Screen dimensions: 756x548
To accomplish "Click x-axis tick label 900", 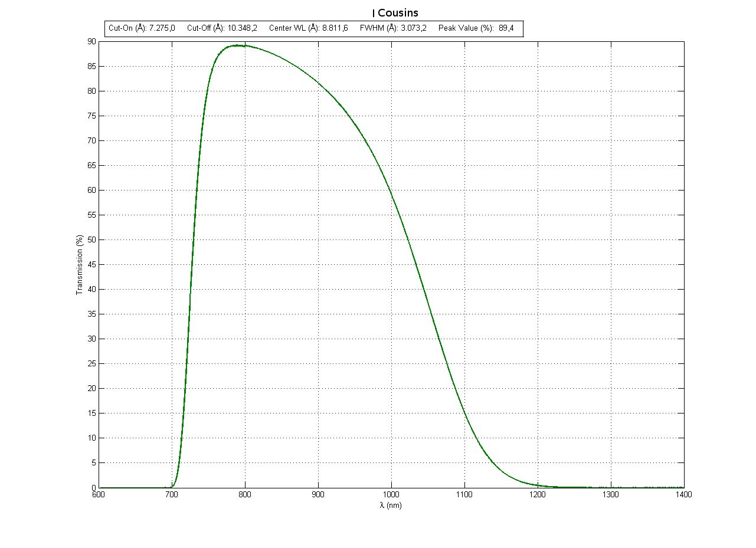I will click(319, 496).
